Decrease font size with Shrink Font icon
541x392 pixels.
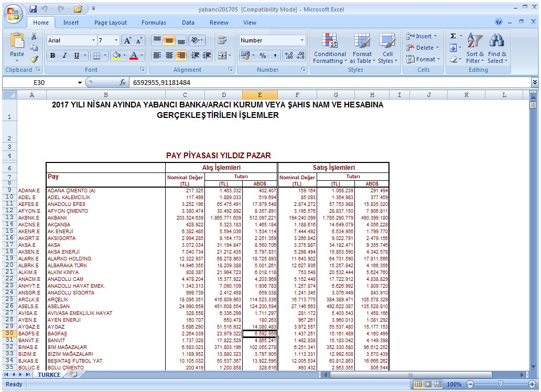click(x=139, y=41)
